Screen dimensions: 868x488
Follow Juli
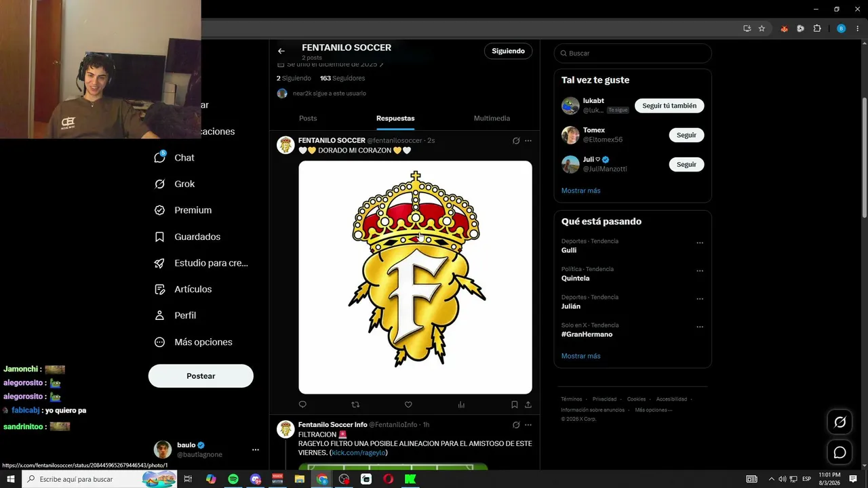click(686, 164)
